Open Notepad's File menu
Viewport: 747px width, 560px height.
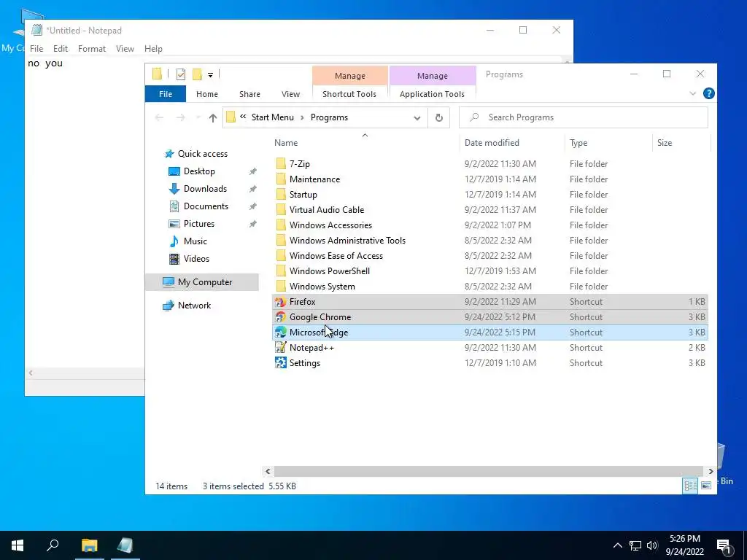pos(36,49)
